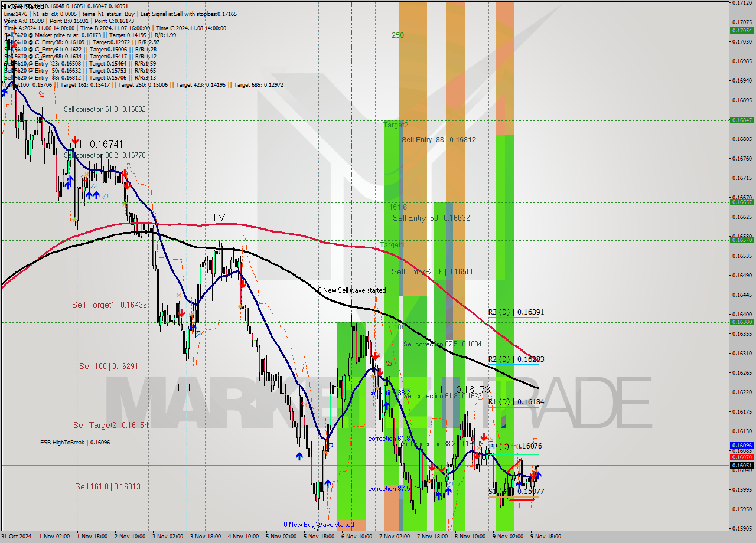Click the green 0.16570 price tag
The width and height of the screenshot is (756, 543).
click(x=741, y=240)
